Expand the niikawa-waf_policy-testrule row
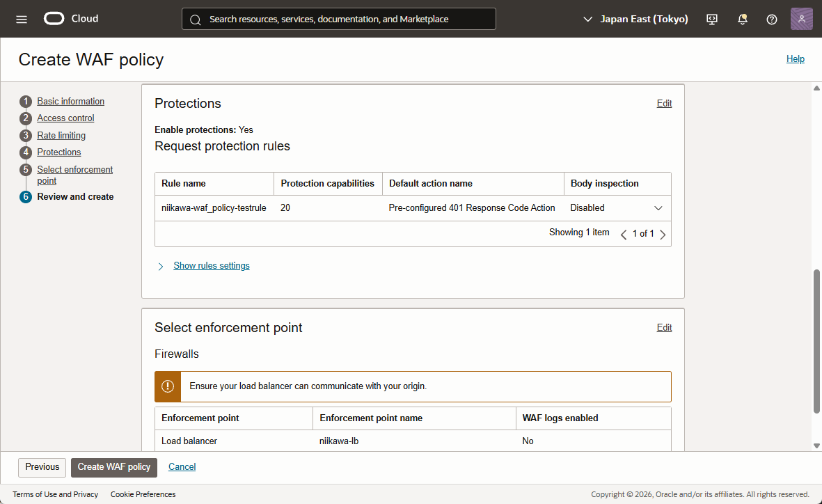 pyautogui.click(x=658, y=208)
